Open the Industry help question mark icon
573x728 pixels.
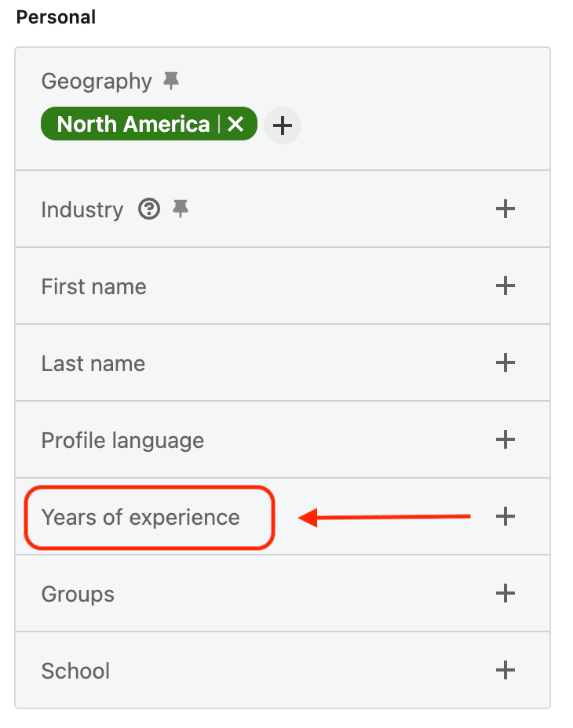(x=149, y=209)
